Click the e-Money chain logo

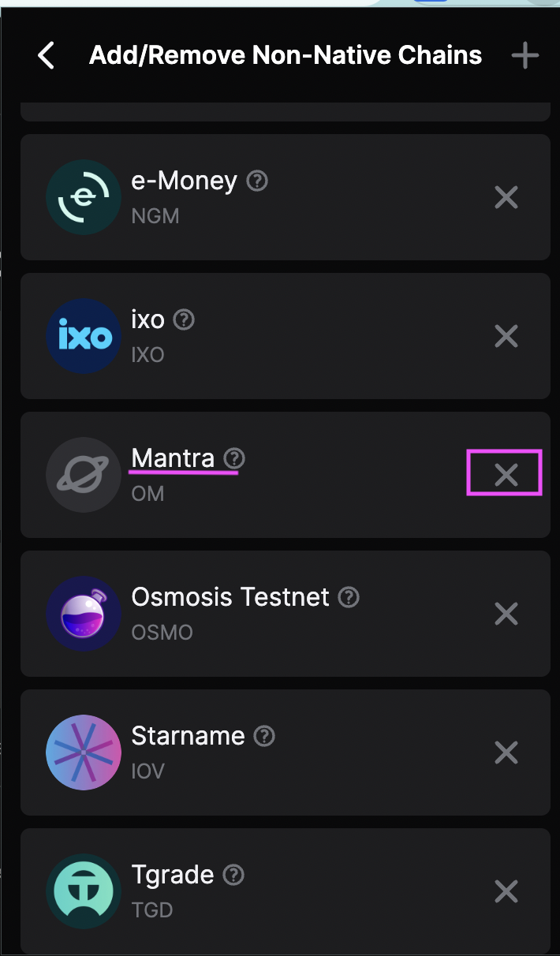(x=84, y=197)
